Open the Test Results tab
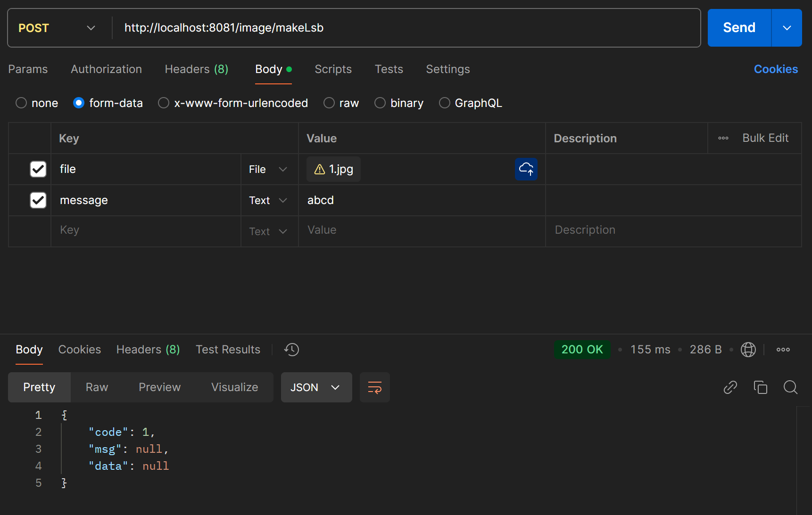 point(228,350)
